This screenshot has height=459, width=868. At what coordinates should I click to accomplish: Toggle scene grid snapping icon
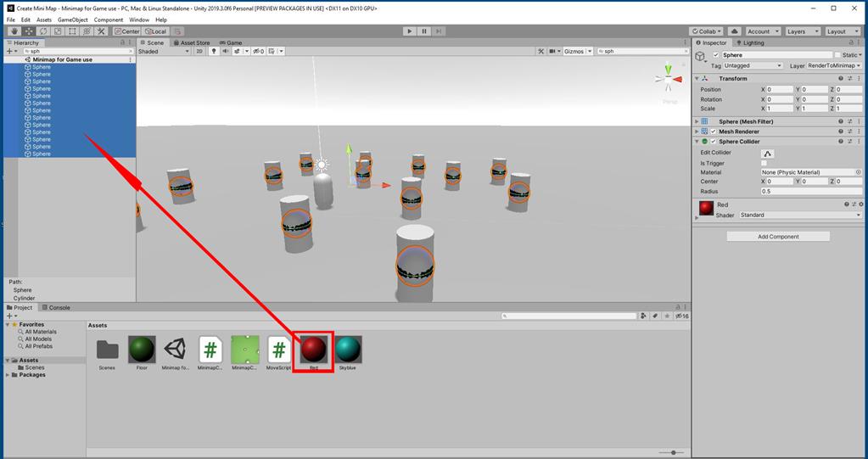pos(272,51)
